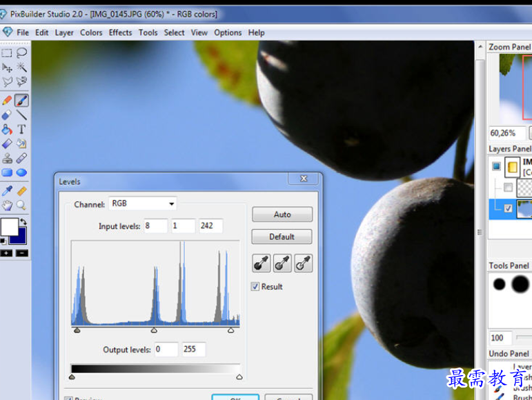Click the Default button in Levels
Screen dimensions: 532x400
coord(282,237)
